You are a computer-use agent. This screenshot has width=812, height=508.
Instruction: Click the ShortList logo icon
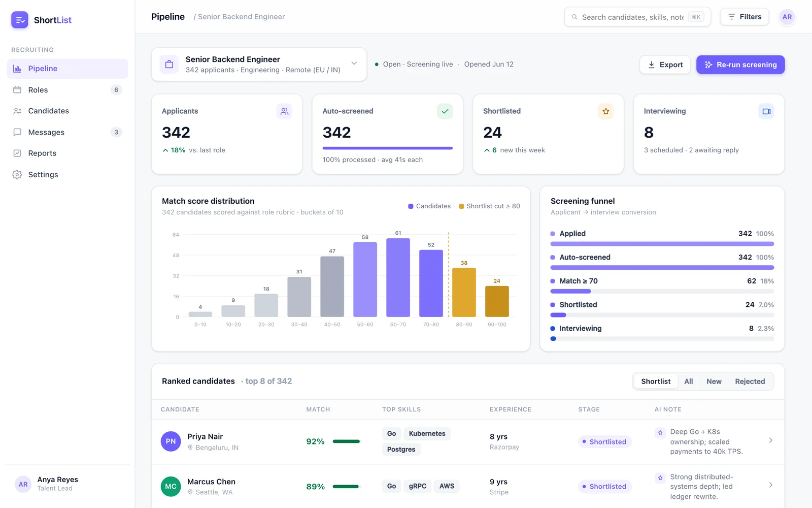point(20,20)
